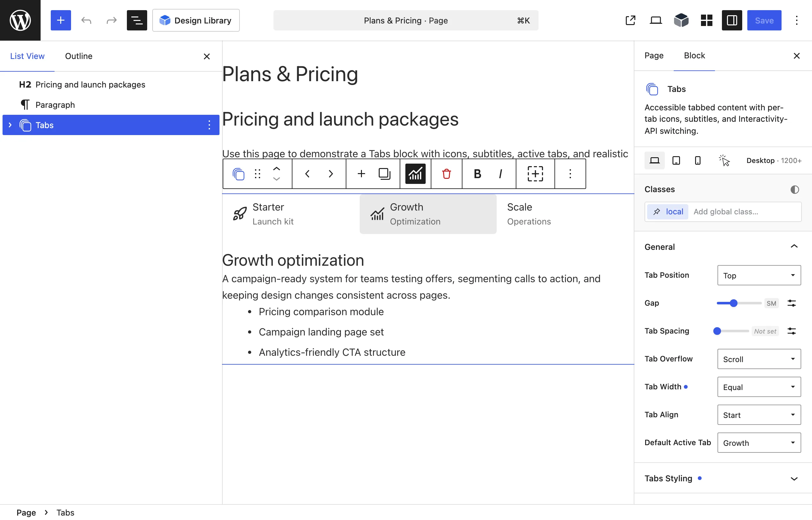Open the Plans & Pricing command palette bar

tap(406, 20)
